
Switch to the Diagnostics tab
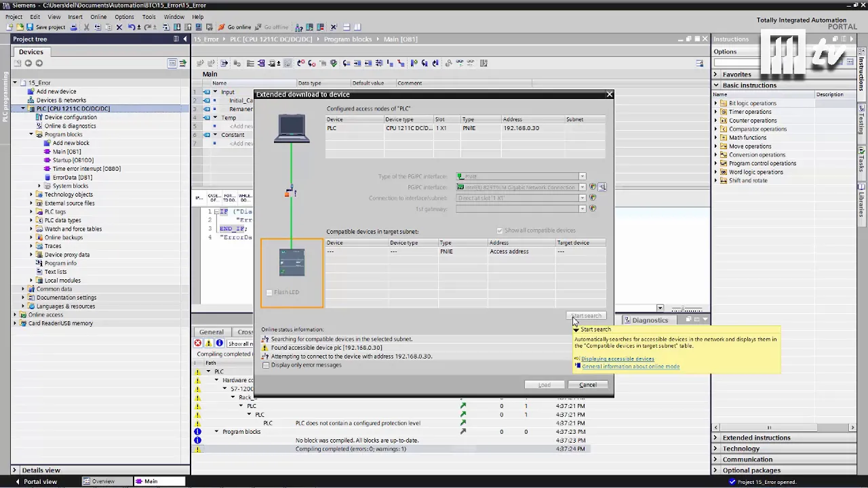pos(650,320)
